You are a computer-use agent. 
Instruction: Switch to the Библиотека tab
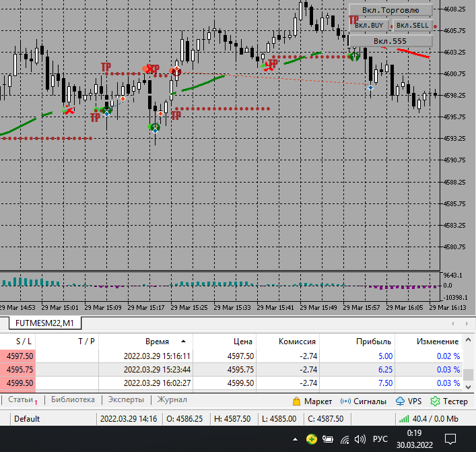pos(73,399)
